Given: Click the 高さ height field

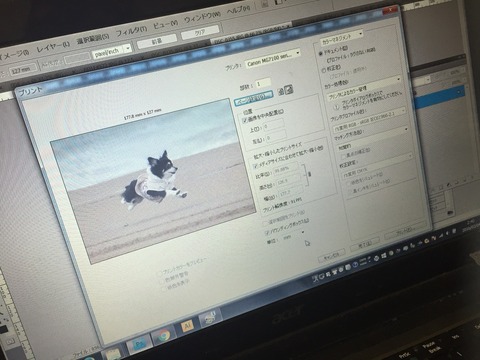Looking at the screenshot, I should pos(289,182).
